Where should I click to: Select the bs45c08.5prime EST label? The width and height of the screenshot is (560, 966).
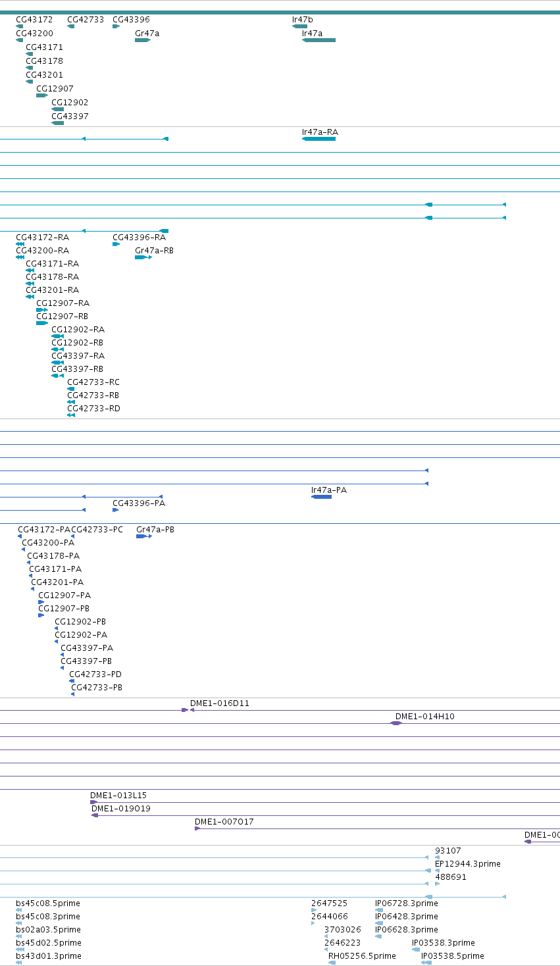pos(48,903)
